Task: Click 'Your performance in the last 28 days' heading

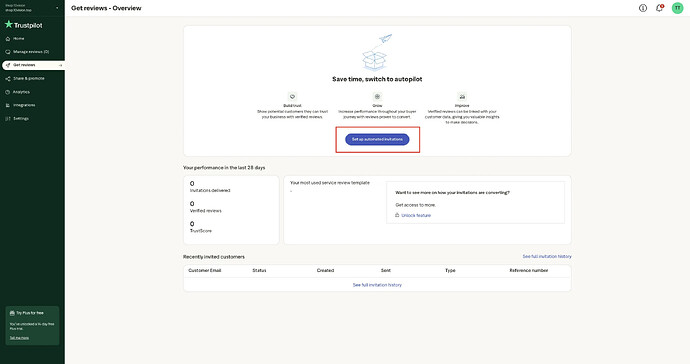Action: tap(224, 168)
